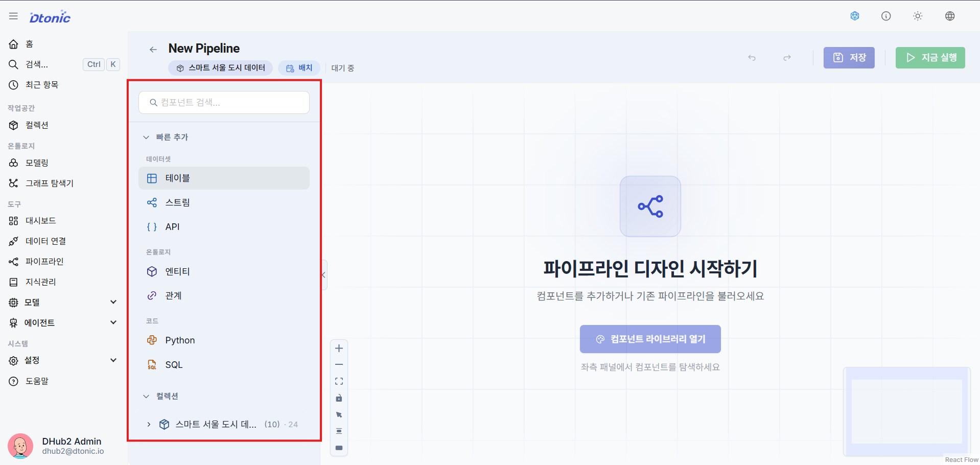Click the DHub2 Admin user avatar
This screenshot has height=465, width=980.
tap(20, 446)
